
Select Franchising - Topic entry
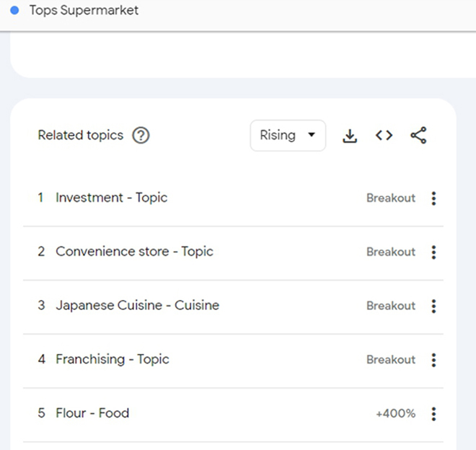click(113, 359)
